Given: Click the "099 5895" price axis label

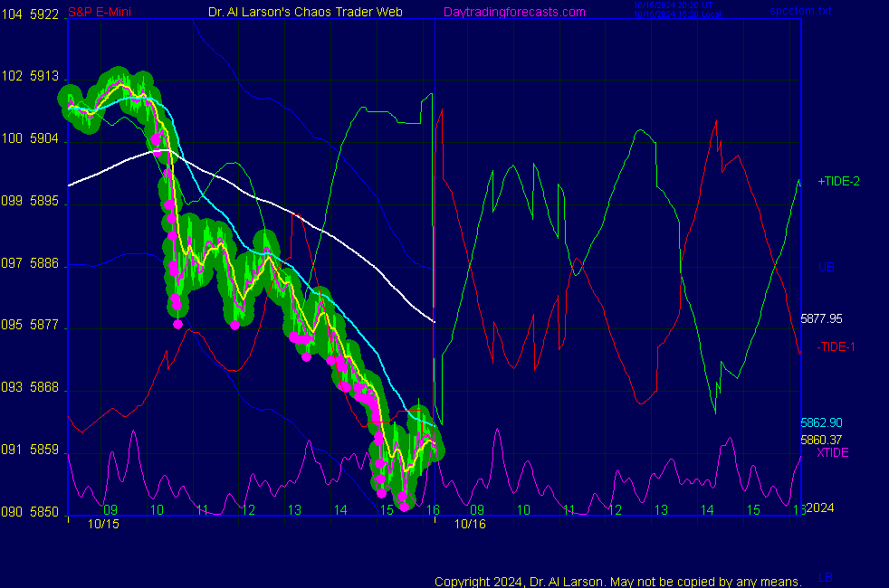Looking at the screenshot, I should click(x=30, y=201).
